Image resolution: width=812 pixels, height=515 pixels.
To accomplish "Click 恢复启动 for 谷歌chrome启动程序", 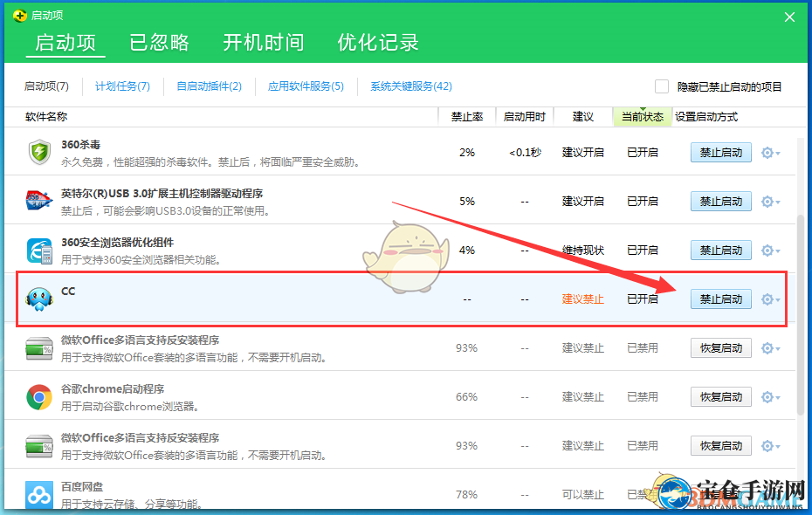I will coord(721,397).
